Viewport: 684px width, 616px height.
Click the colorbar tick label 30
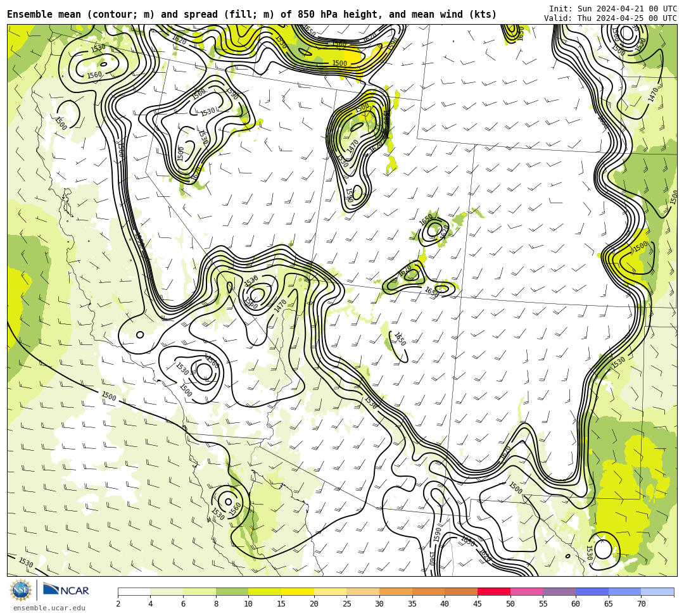click(379, 604)
